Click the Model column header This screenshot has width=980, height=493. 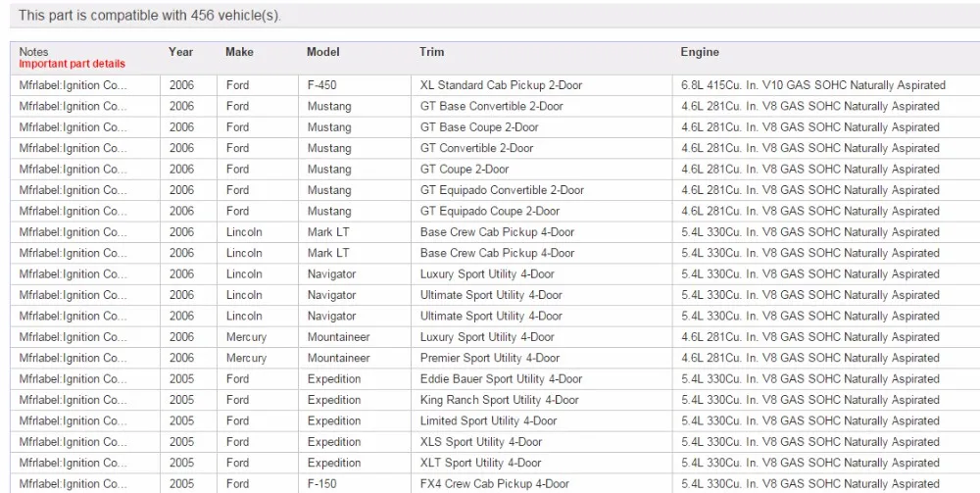[x=323, y=52]
